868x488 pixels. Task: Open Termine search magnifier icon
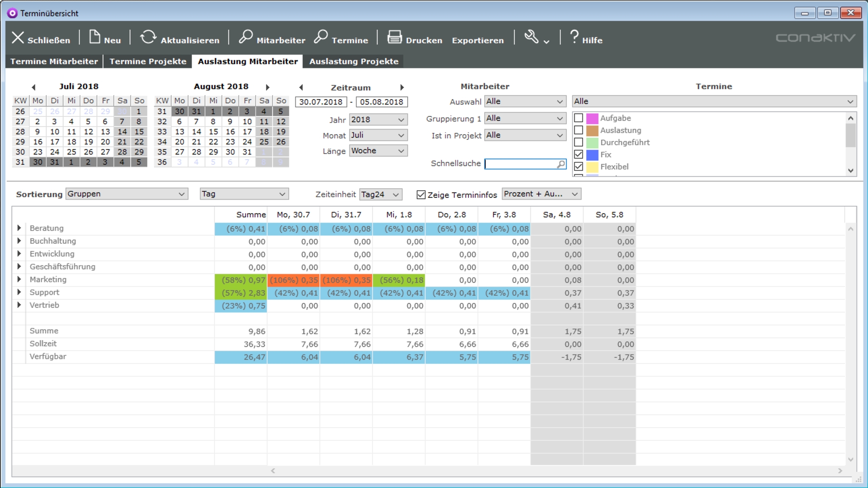[x=321, y=36]
